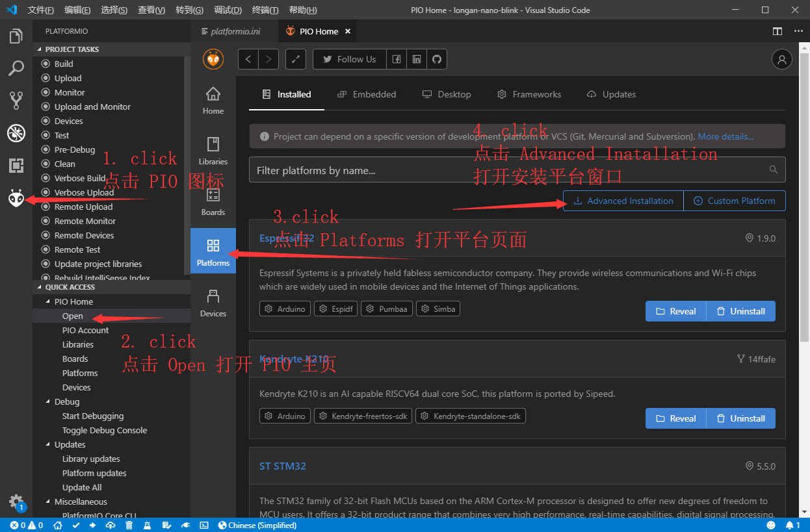
Task: Click the Build checkmark in status bar
Action: (76, 525)
